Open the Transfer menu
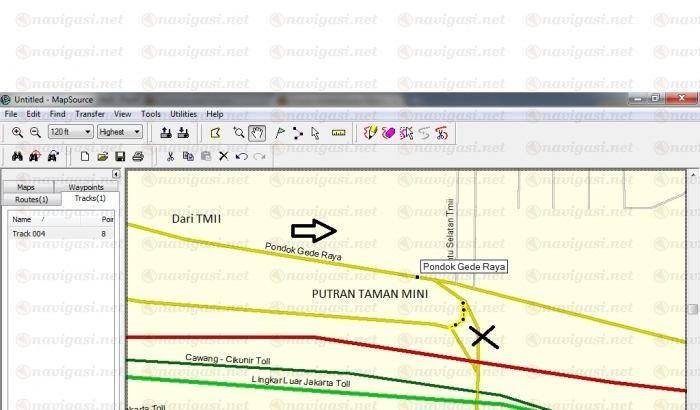700x410 pixels. coord(90,114)
